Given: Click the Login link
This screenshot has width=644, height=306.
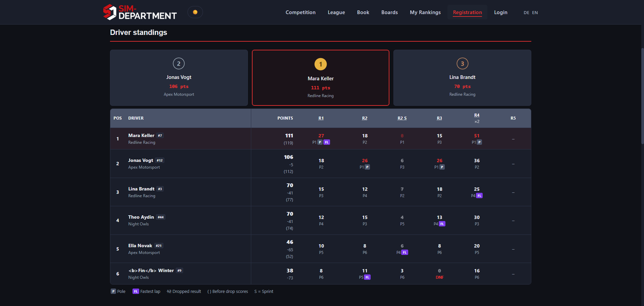Looking at the screenshot, I should coord(500,12).
